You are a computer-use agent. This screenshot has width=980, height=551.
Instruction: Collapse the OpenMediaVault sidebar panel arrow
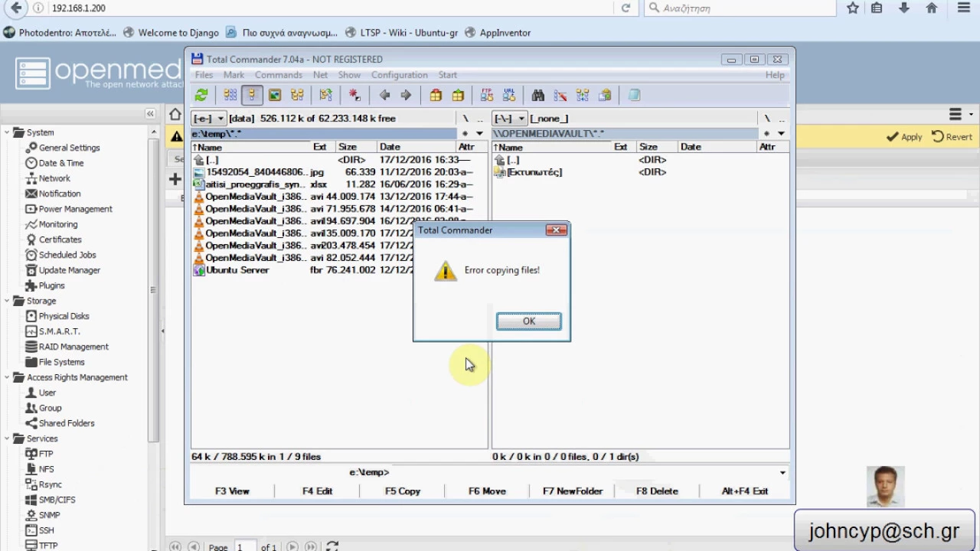[x=150, y=114]
